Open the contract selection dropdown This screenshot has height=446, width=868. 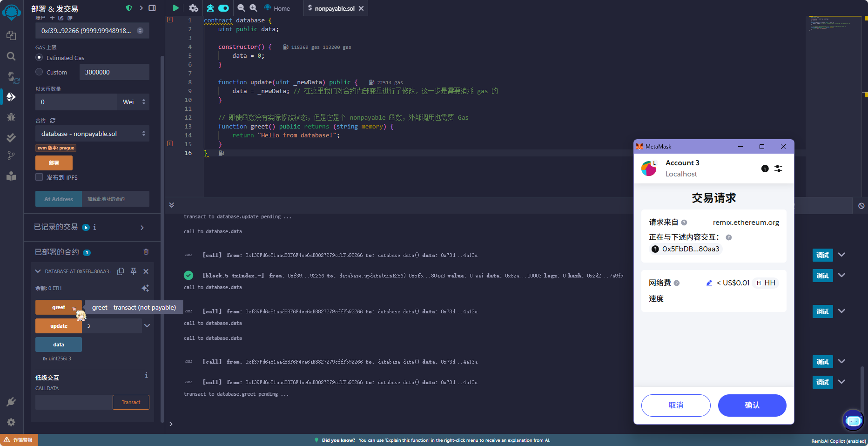coord(92,134)
